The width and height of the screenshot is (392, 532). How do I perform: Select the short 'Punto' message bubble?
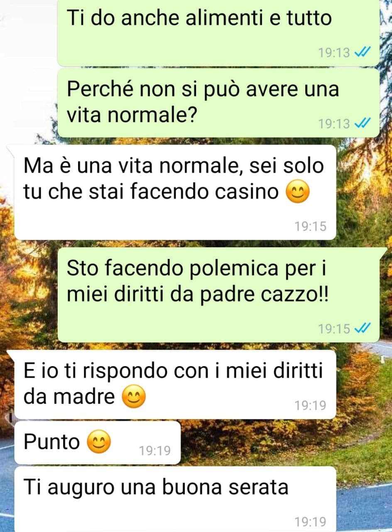click(98, 442)
